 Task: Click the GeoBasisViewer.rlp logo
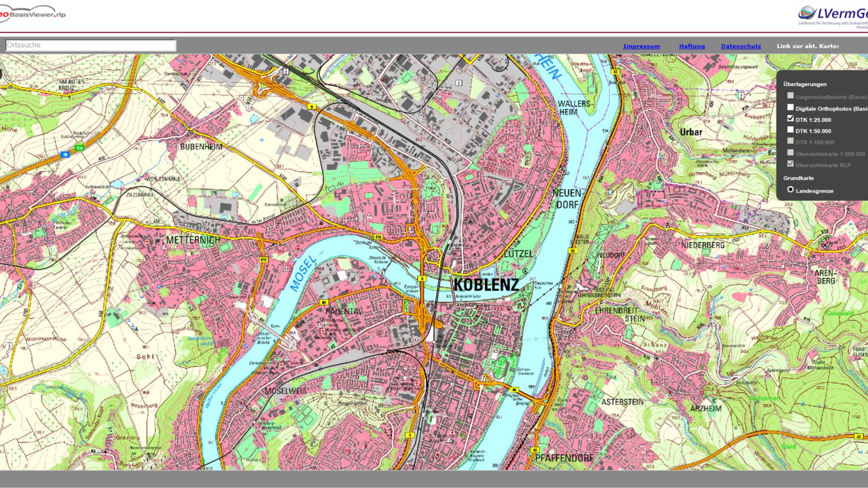click(33, 14)
